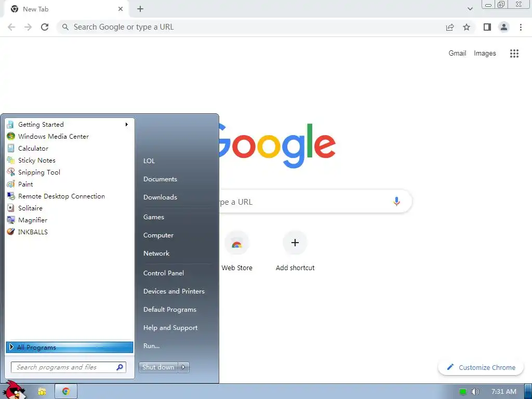Open Computer from start menu

point(158,235)
